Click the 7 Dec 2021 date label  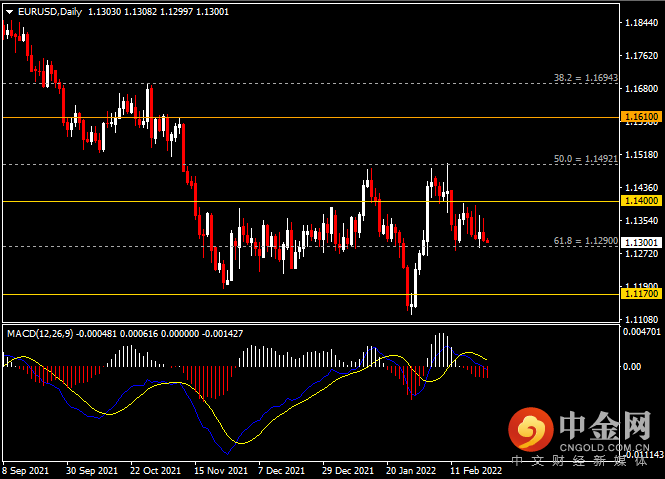coord(281,471)
